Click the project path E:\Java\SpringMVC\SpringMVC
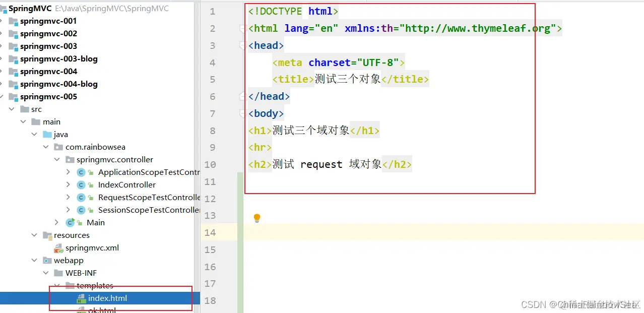644x313 pixels. [x=111, y=9]
